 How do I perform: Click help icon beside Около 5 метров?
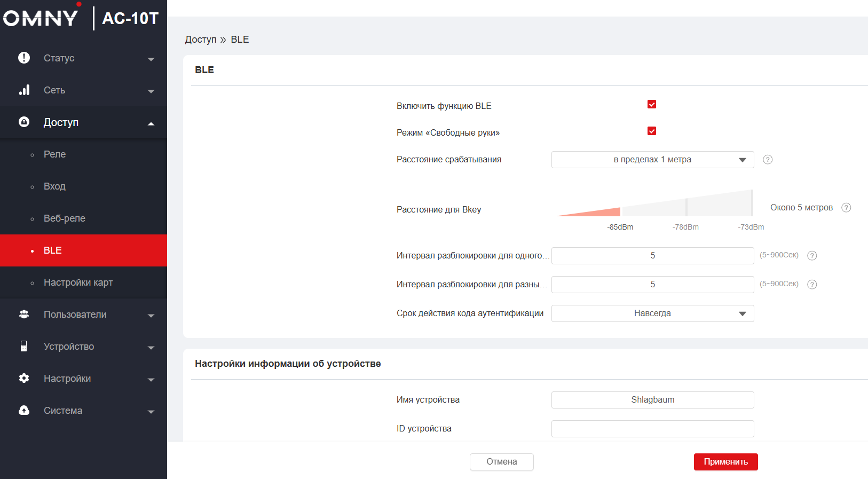click(846, 208)
